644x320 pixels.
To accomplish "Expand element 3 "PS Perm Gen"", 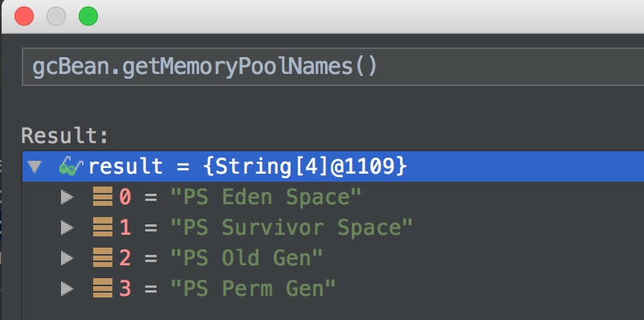I will coord(67,289).
